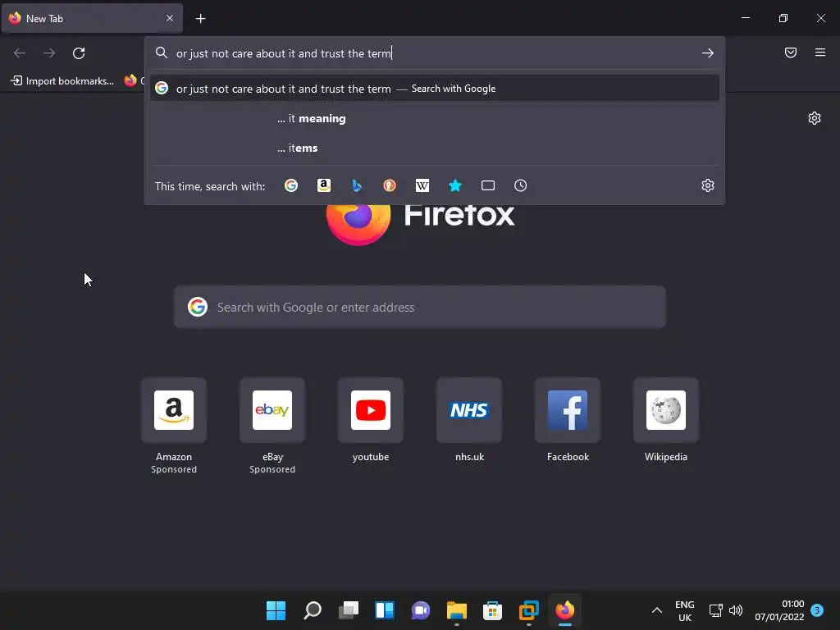
Task: Open the Windows Start menu
Action: pyautogui.click(x=276, y=610)
